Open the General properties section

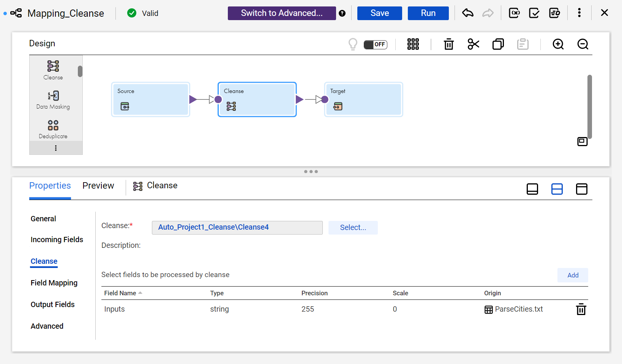click(43, 219)
